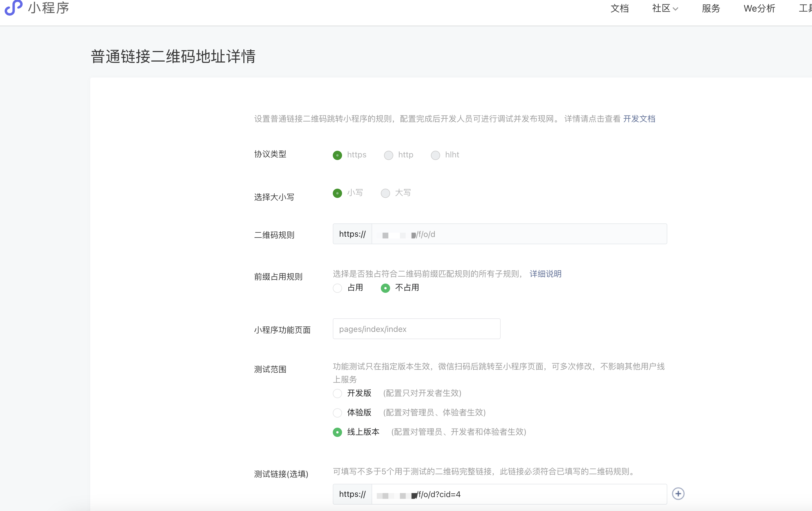Click the 小程序功能页面 label
The image size is (812, 511).
282,330
